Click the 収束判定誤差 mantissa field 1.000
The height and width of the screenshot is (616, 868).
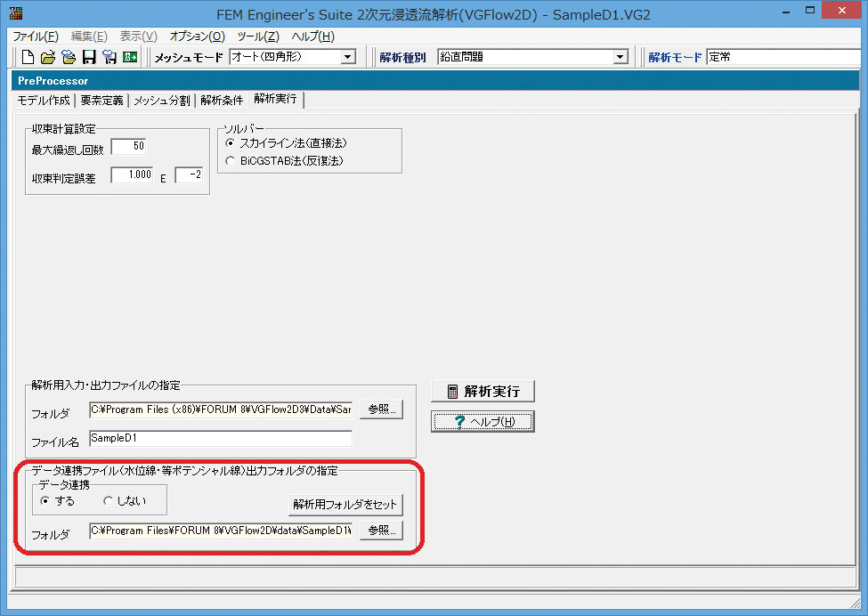[132, 174]
